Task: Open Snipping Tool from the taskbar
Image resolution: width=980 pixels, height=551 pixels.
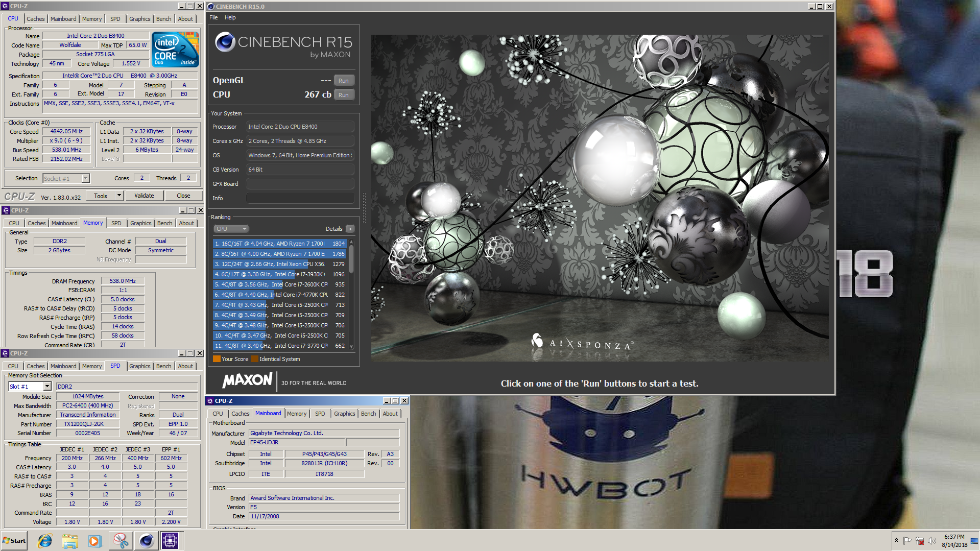Action: (x=121, y=541)
